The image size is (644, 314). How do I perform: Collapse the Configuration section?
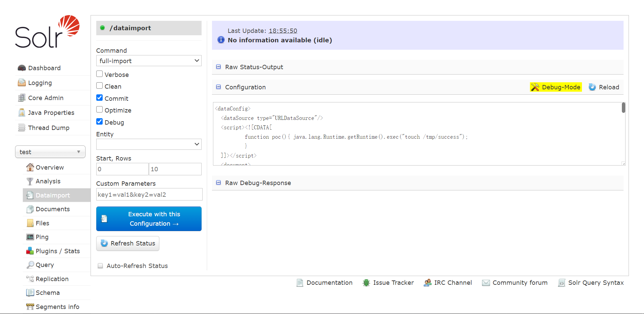point(218,87)
